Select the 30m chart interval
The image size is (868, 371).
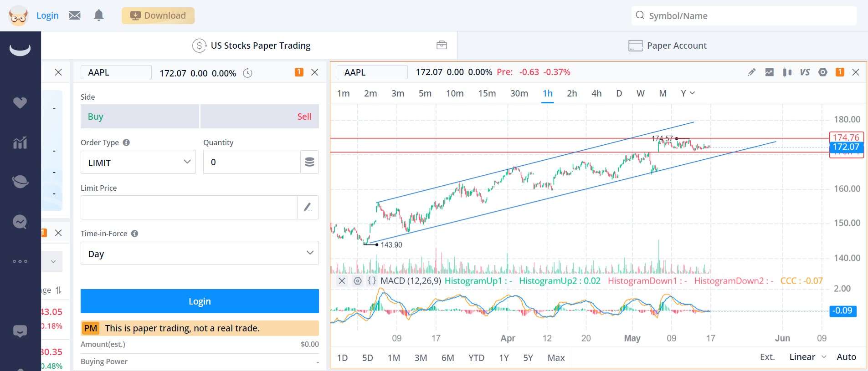click(x=519, y=93)
